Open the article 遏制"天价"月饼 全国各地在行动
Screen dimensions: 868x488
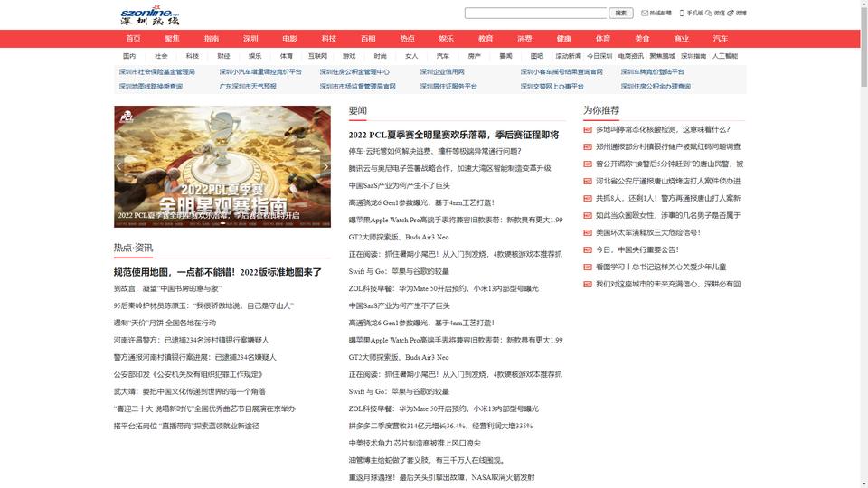point(165,324)
